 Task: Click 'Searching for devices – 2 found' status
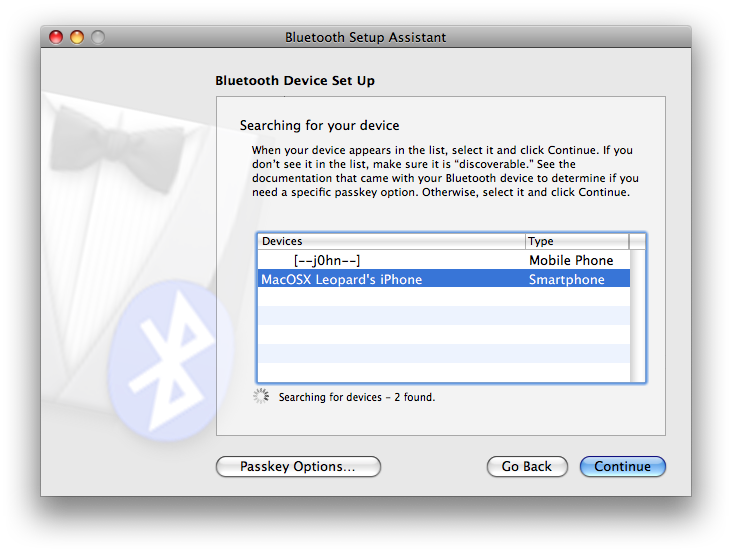[357, 397]
